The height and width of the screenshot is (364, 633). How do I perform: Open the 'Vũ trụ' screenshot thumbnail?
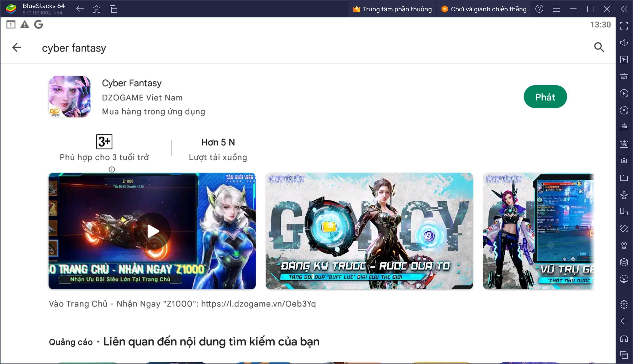pyautogui.click(x=539, y=231)
